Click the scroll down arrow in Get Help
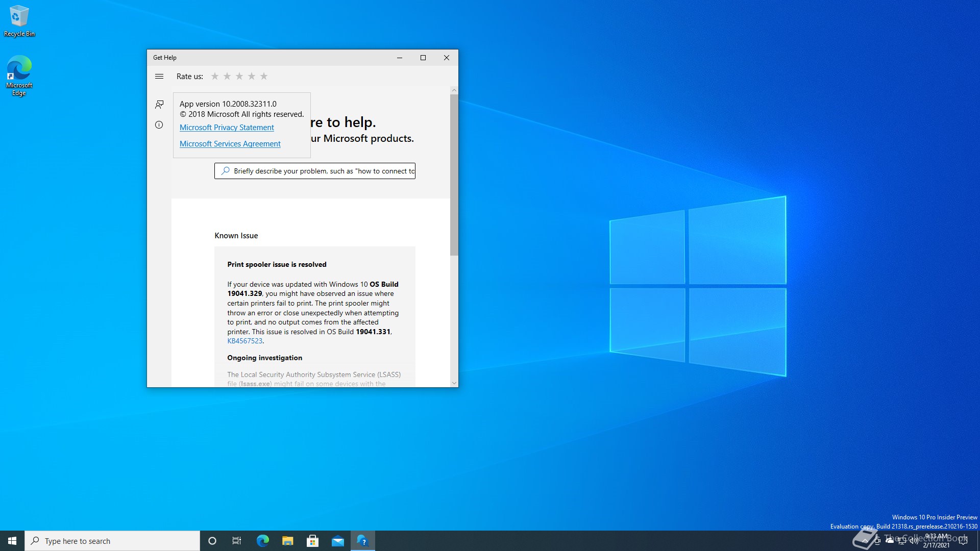980x551 pixels. coord(454,383)
